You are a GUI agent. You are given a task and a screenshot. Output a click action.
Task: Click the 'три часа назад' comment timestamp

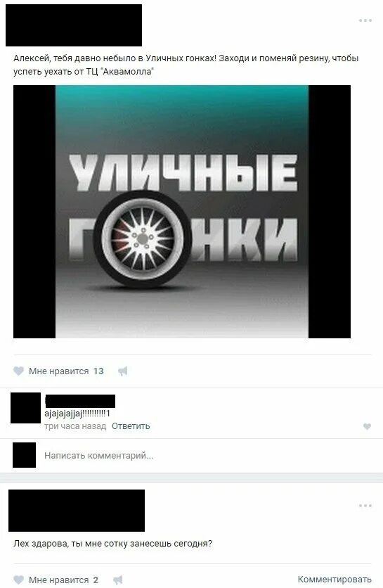pyautogui.click(x=75, y=426)
